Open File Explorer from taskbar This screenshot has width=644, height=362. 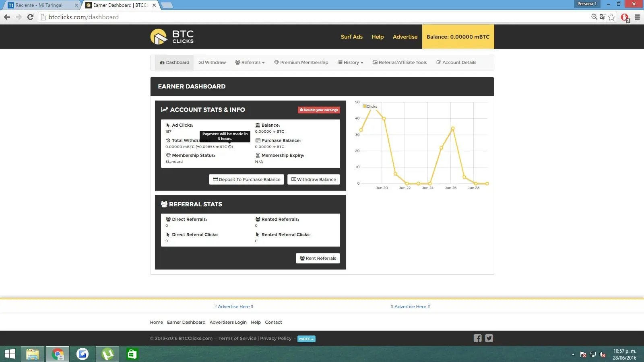point(33,354)
